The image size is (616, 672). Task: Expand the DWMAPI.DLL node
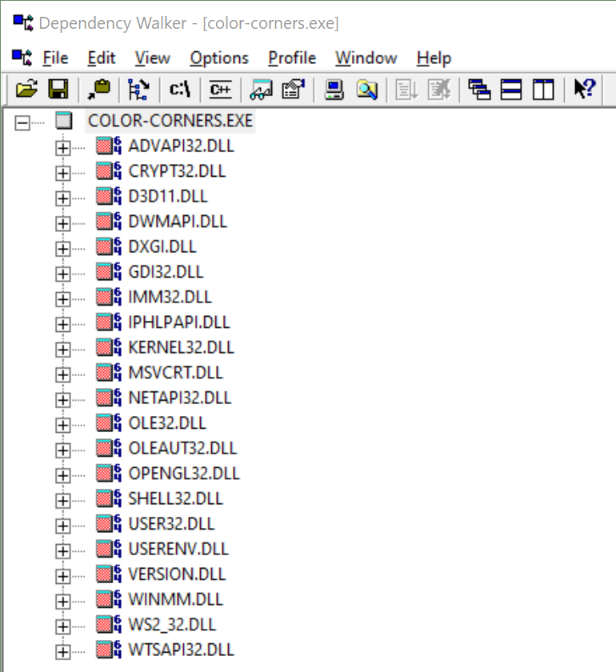click(62, 224)
